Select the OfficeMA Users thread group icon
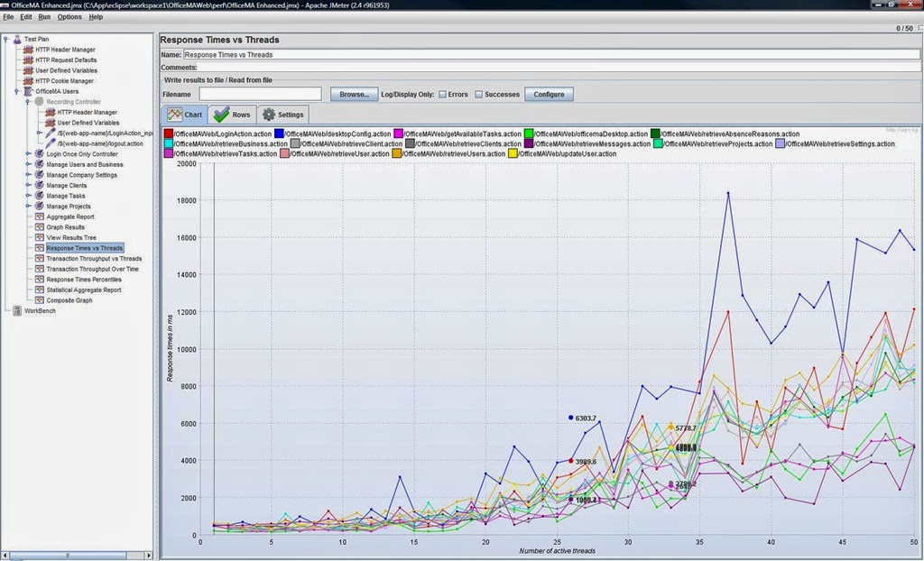Viewport: 924px width, 561px height. pyautogui.click(x=28, y=91)
